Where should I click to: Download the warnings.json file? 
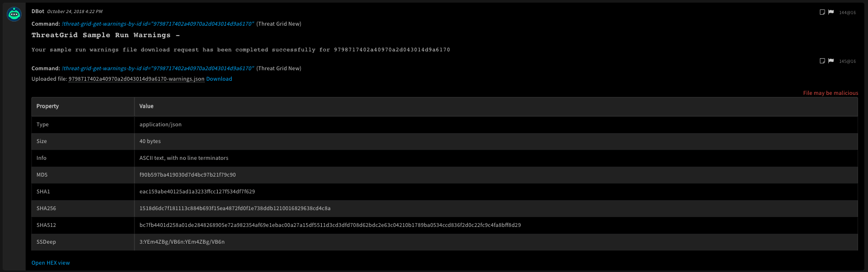coord(219,79)
